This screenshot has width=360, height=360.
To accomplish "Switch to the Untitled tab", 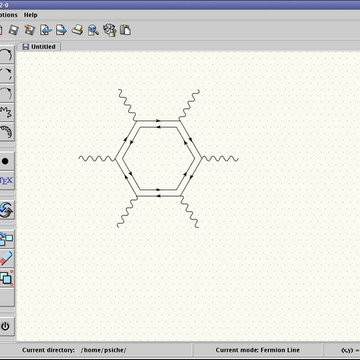I will pyautogui.click(x=39, y=47).
